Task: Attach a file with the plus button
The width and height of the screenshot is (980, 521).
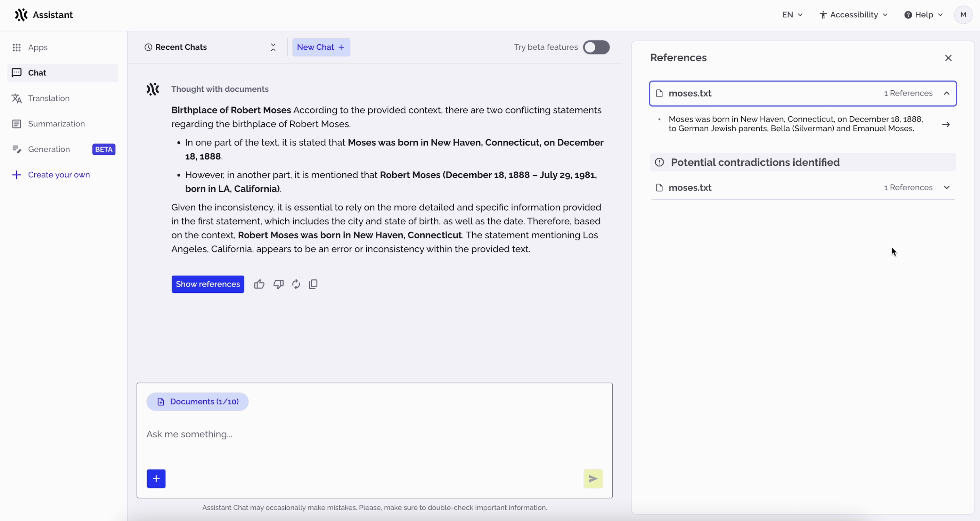Action: click(156, 478)
